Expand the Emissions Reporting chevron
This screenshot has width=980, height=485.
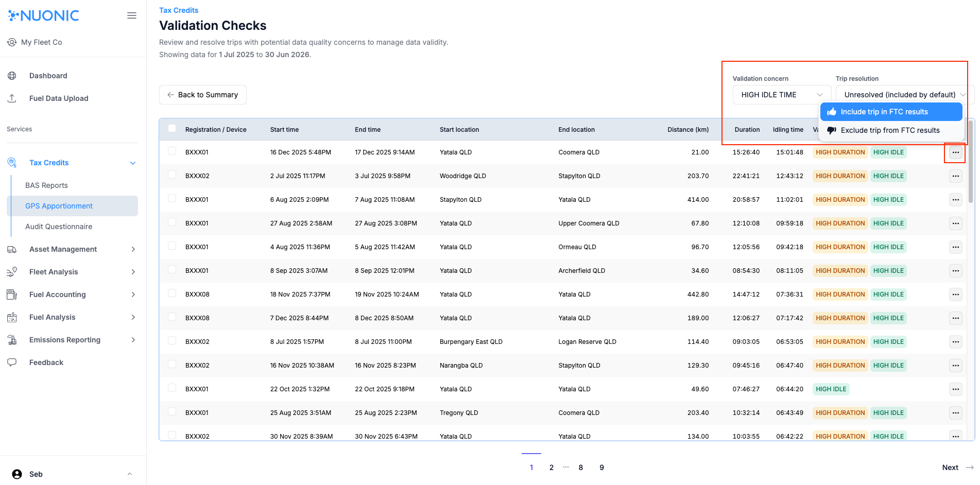(133, 340)
